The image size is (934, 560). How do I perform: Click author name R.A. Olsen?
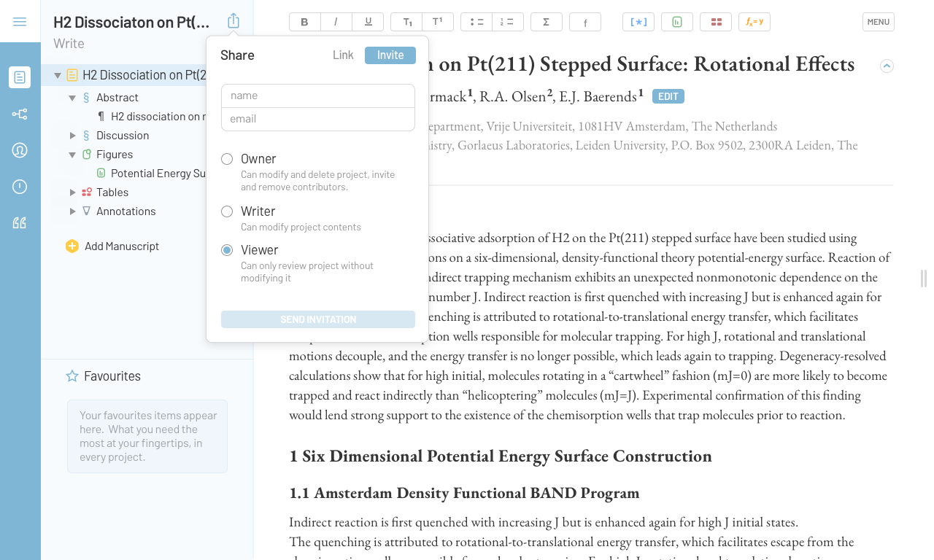514,96
